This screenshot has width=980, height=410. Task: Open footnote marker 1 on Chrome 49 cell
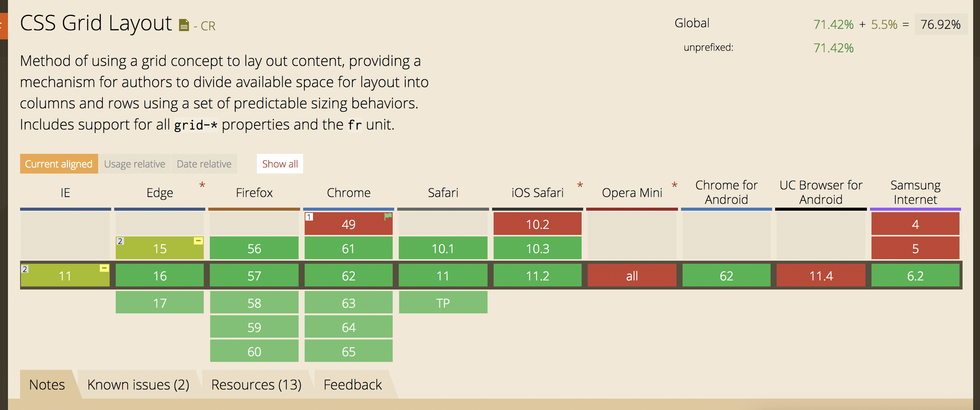click(x=309, y=217)
